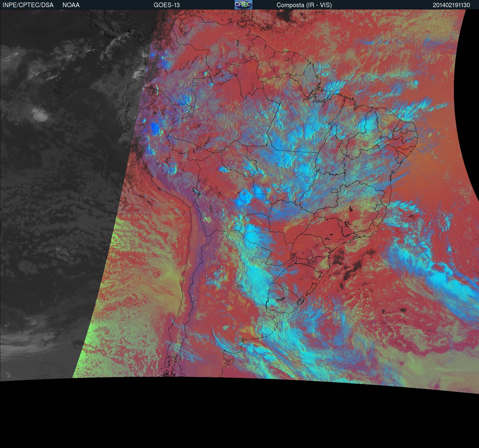
Task: Click the 201402191130 timestamp
Action: [451, 5]
